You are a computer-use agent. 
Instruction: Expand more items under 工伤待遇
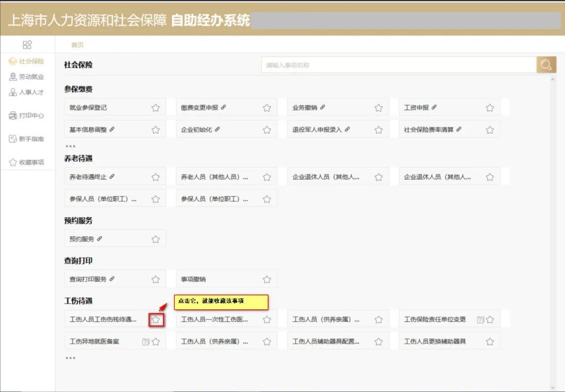(x=70, y=358)
